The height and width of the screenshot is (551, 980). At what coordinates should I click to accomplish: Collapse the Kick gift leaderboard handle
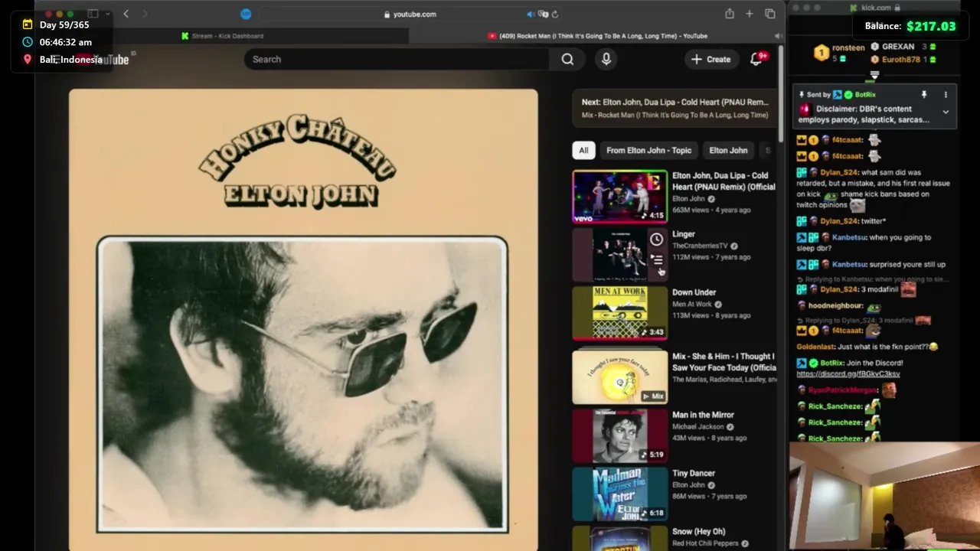[x=874, y=75]
